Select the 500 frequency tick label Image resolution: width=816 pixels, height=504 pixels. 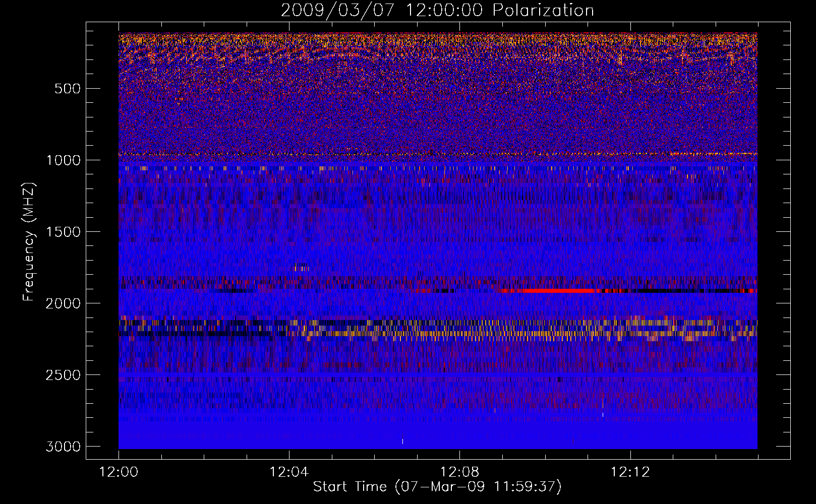point(68,89)
